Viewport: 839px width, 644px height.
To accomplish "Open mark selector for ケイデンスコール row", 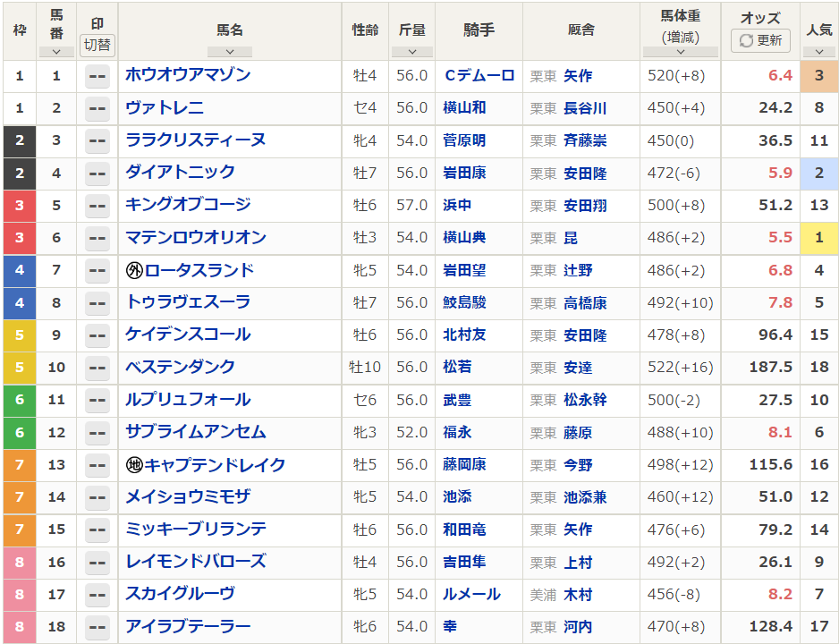I will (97, 335).
